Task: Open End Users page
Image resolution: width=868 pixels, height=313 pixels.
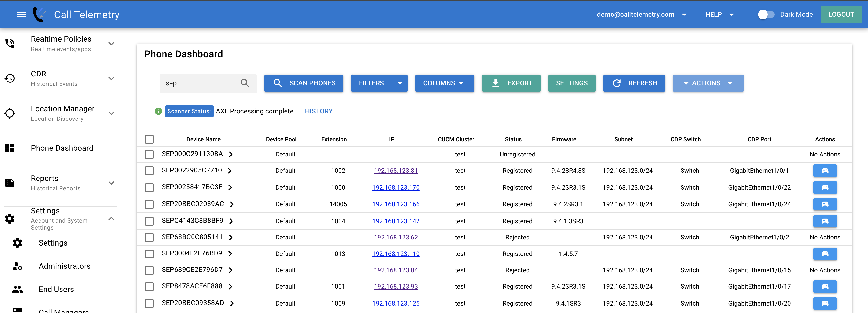Action: pos(56,290)
